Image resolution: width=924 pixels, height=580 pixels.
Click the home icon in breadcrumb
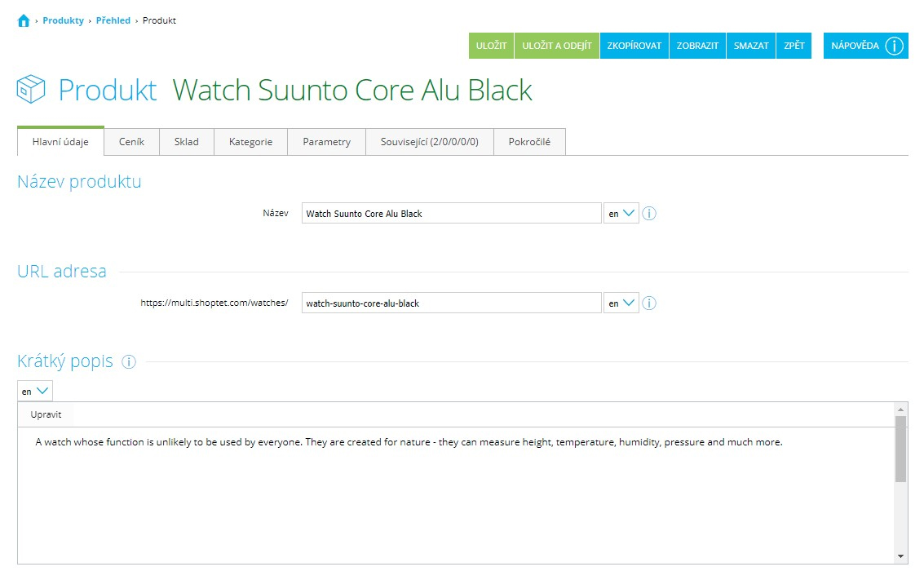[x=24, y=21]
